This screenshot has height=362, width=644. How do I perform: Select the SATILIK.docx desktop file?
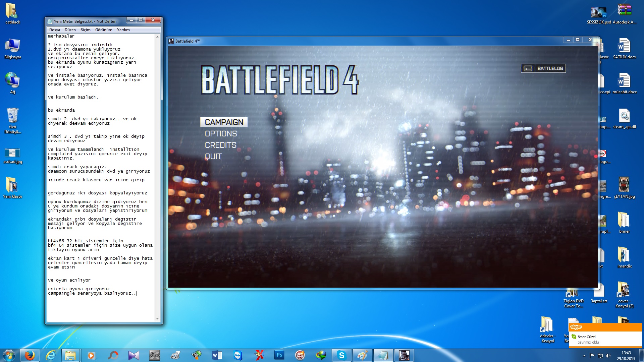pyautogui.click(x=624, y=49)
